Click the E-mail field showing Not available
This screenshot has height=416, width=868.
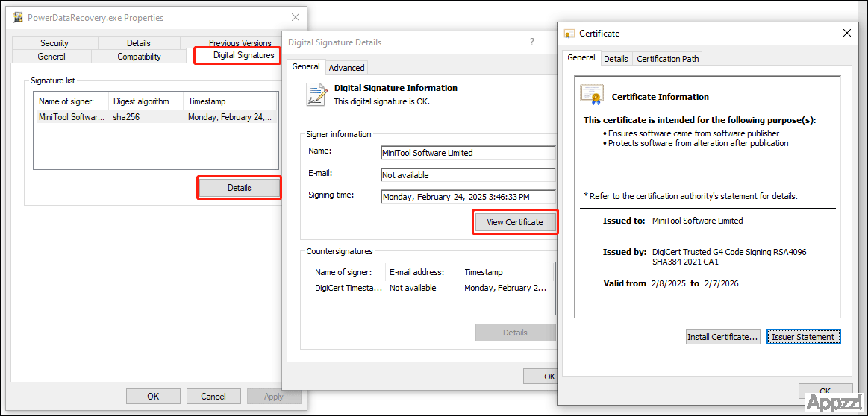[x=468, y=174]
